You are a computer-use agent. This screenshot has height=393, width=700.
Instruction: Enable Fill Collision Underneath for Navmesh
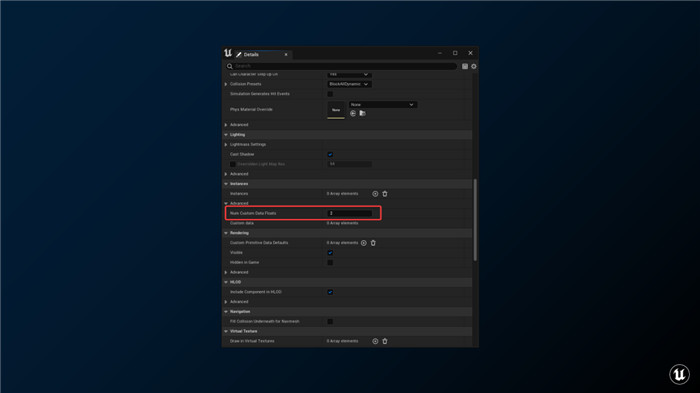pos(330,322)
